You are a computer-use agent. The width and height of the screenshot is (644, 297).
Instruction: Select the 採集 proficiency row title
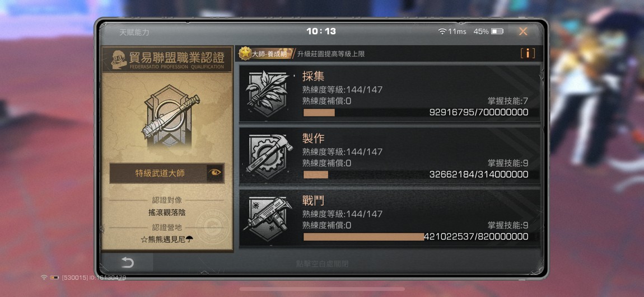tap(314, 76)
